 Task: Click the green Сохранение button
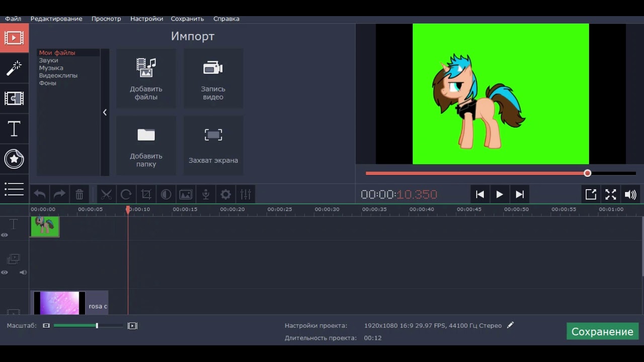coord(602,331)
